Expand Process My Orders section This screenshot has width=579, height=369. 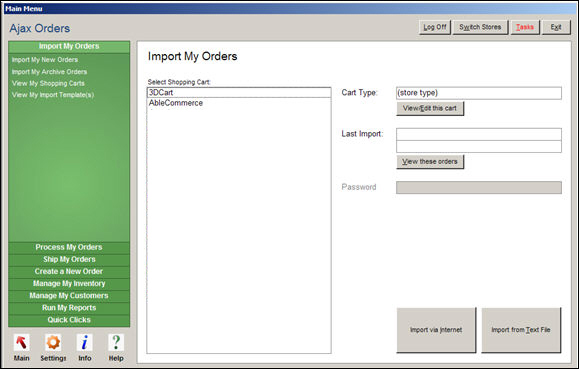69,247
